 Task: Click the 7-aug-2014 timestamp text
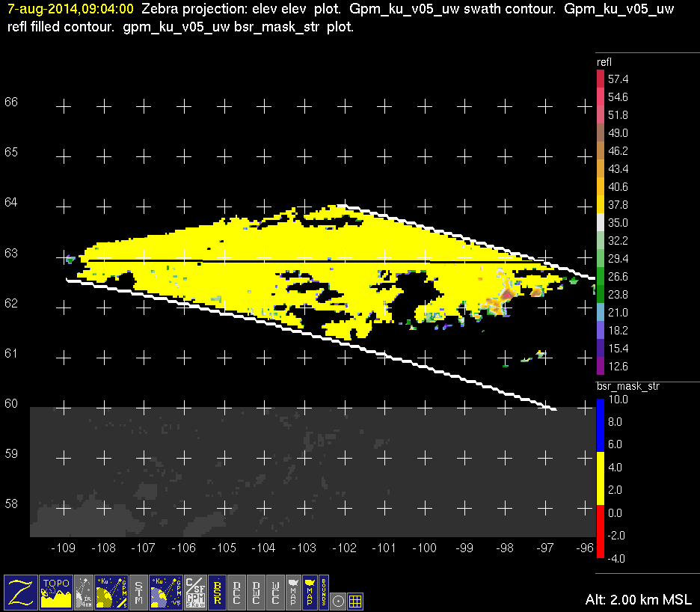click(70, 10)
